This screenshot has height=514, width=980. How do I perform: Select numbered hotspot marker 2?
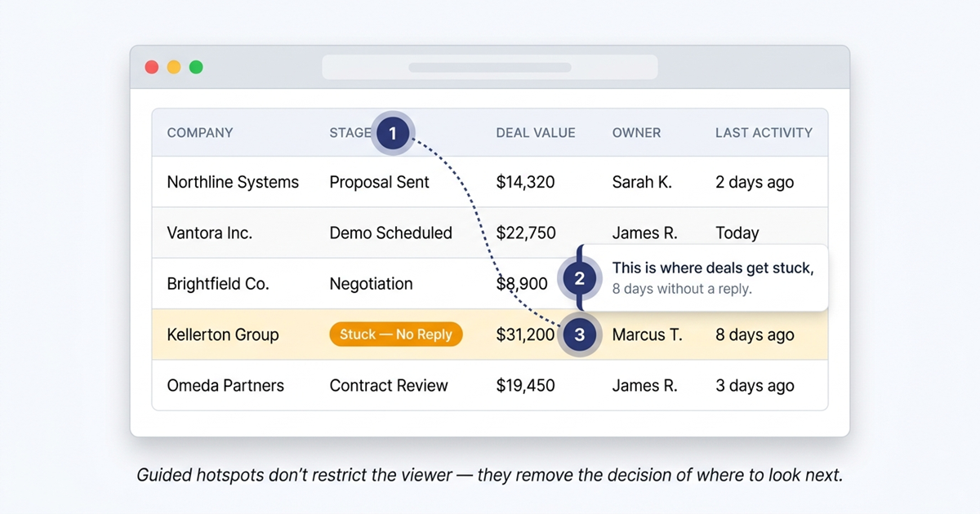(580, 277)
